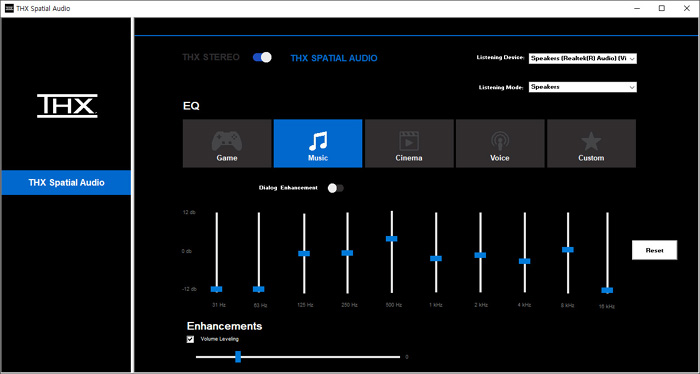Click the Volume Leveling label text
The image size is (700, 374).
[220, 339]
